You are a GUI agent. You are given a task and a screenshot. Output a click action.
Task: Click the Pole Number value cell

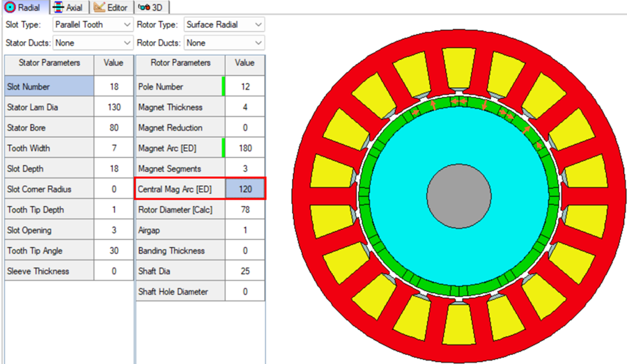(245, 87)
